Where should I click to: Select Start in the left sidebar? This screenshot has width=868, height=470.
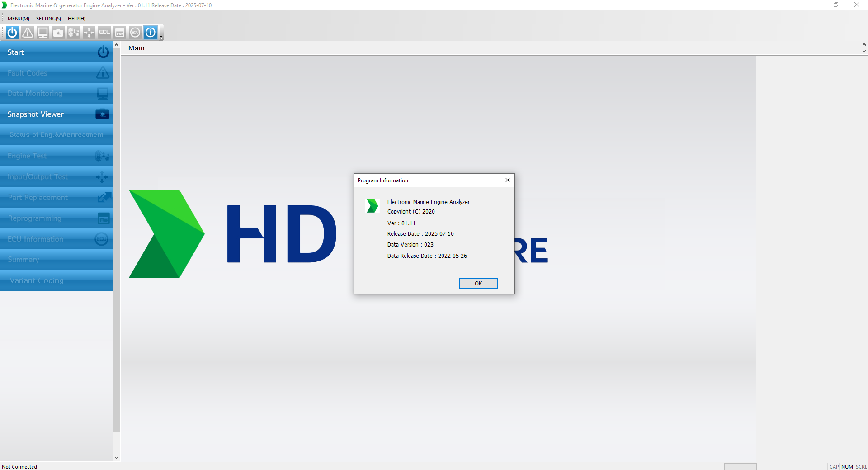[x=57, y=52]
